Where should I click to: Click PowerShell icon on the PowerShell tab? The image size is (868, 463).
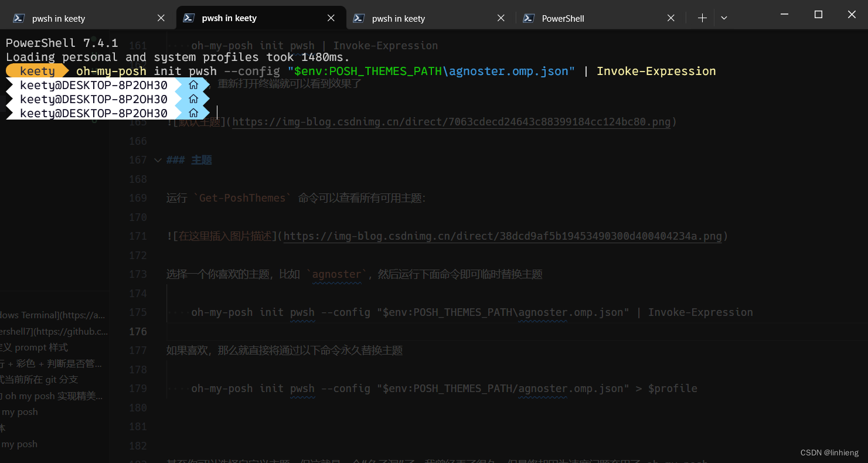tap(529, 18)
